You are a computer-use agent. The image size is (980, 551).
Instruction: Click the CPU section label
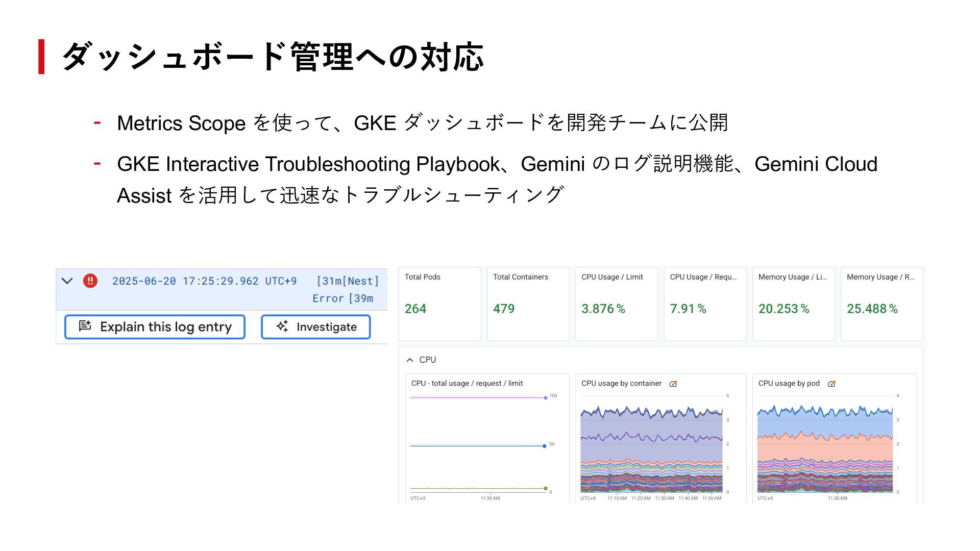[x=427, y=360]
